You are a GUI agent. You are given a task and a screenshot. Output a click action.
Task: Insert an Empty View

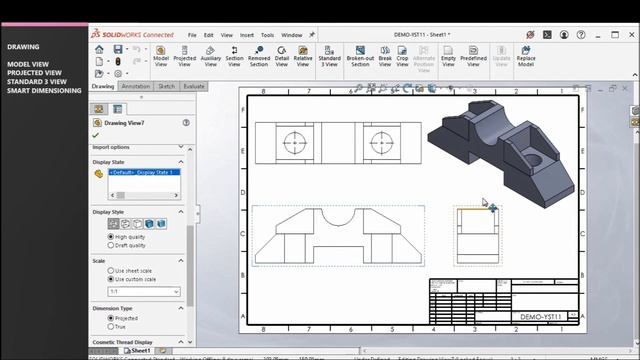point(448,56)
